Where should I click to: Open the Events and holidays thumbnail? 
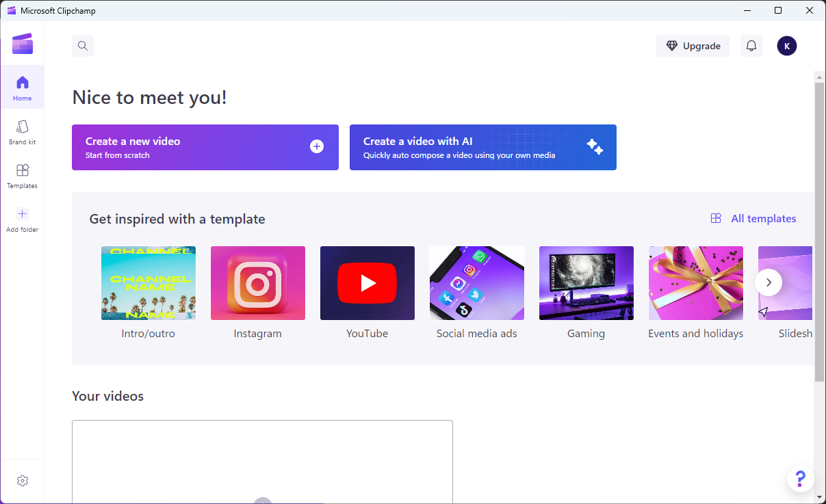pos(696,283)
